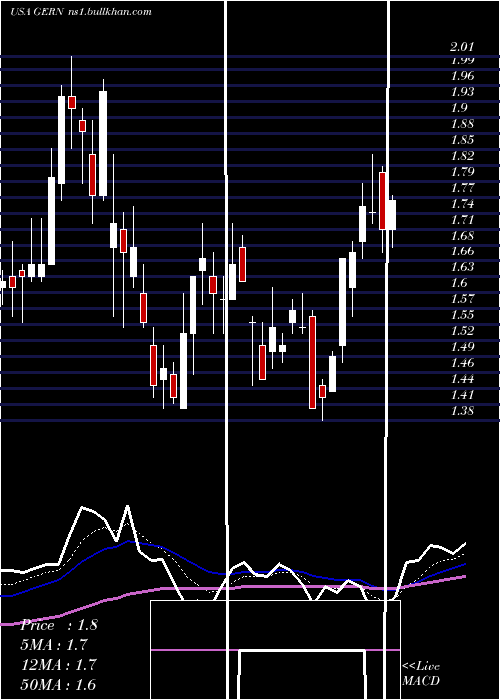The width and height of the screenshot is (500, 700).
Task: Click the 1.85 price axis label
Action: (462, 140)
